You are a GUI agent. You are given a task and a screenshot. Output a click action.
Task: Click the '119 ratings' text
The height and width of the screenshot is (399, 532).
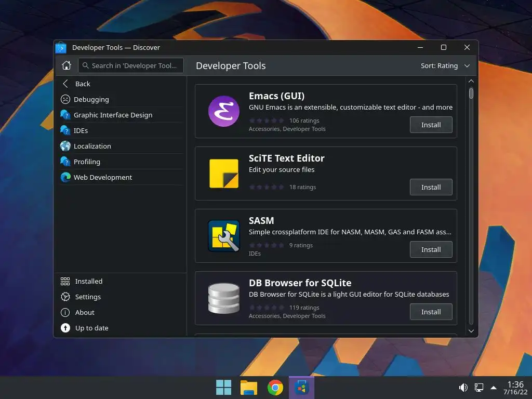point(304,308)
